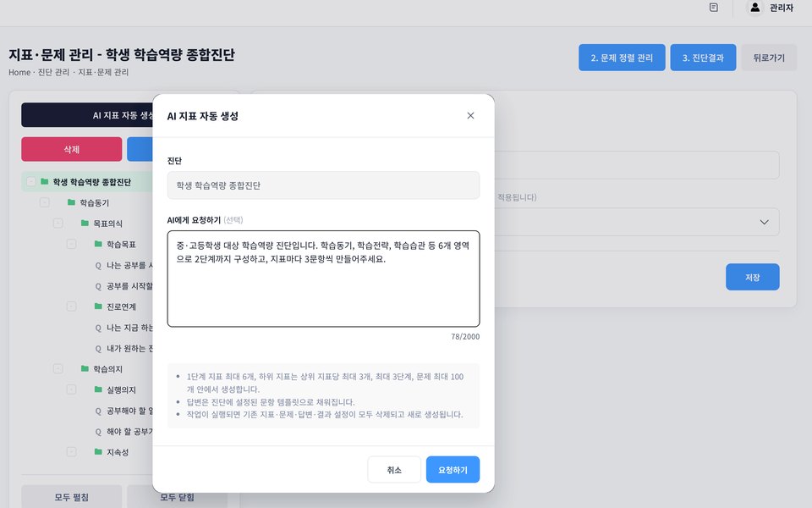Collapse the 목표의식 tree node
812x508 pixels.
pos(58,223)
